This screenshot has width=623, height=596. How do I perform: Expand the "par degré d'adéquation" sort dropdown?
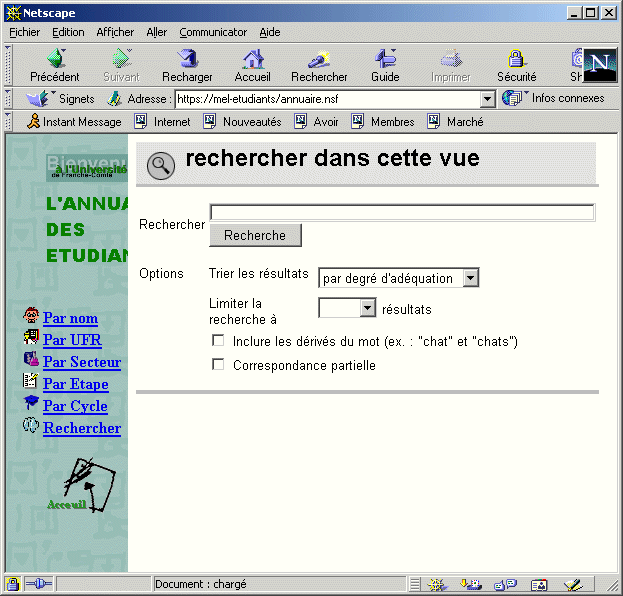[x=471, y=278]
